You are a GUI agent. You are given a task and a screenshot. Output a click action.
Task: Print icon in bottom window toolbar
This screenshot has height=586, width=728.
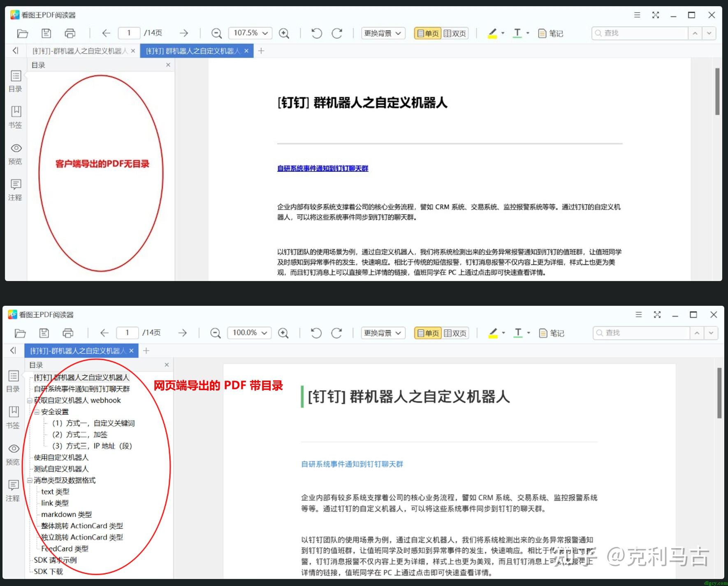tap(68, 333)
